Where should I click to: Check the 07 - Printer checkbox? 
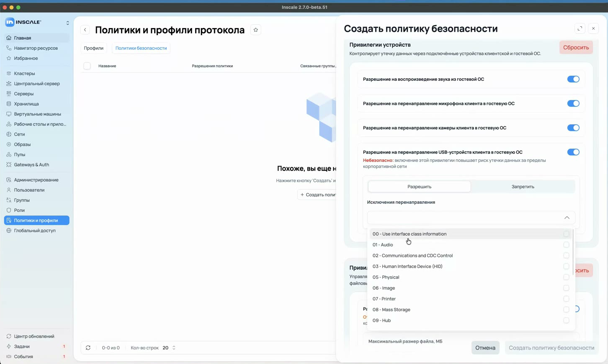coord(566,299)
